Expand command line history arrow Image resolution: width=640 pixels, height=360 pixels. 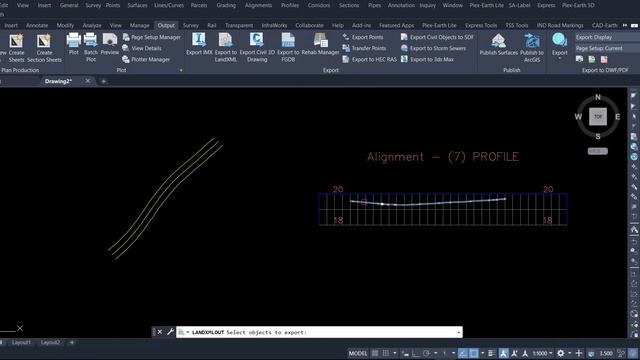click(458, 332)
